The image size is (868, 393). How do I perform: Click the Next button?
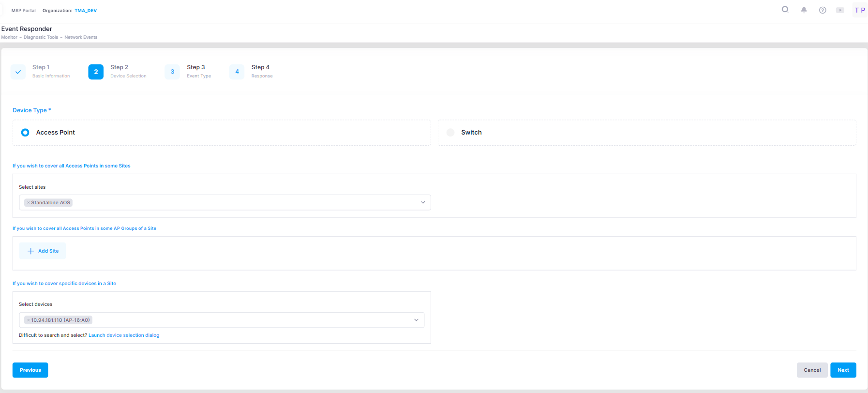pyautogui.click(x=843, y=370)
